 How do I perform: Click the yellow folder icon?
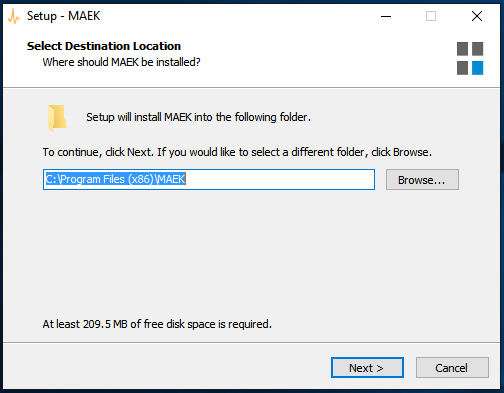tap(57, 118)
